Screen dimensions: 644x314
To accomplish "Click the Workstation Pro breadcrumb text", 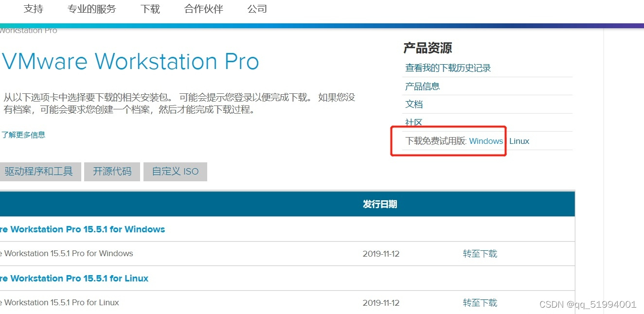I will point(29,30).
